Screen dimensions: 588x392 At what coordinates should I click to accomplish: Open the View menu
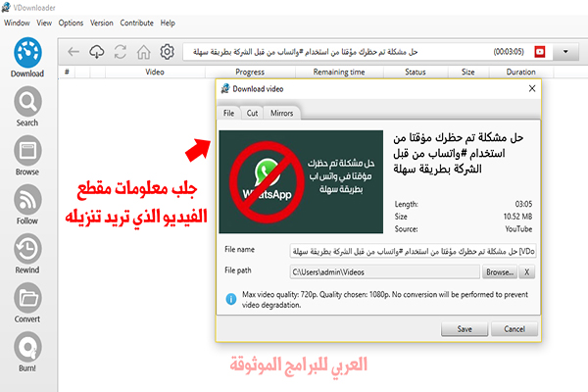tap(44, 23)
